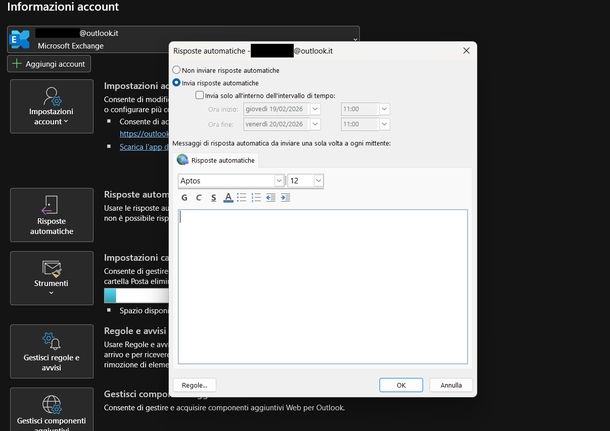This screenshot has height=431, width=610.
Task: Open the font color A button
Action: pyautogui.click(x=228, y=198)
